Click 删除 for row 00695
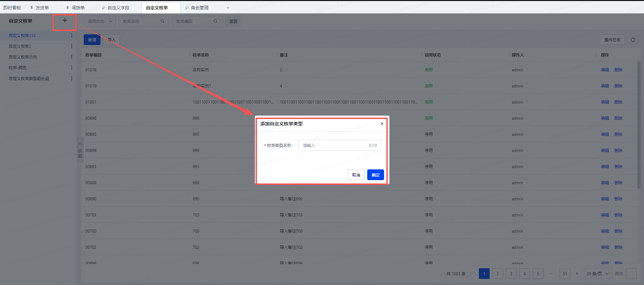This screenshot has height=285, width=644. point(618,134)
